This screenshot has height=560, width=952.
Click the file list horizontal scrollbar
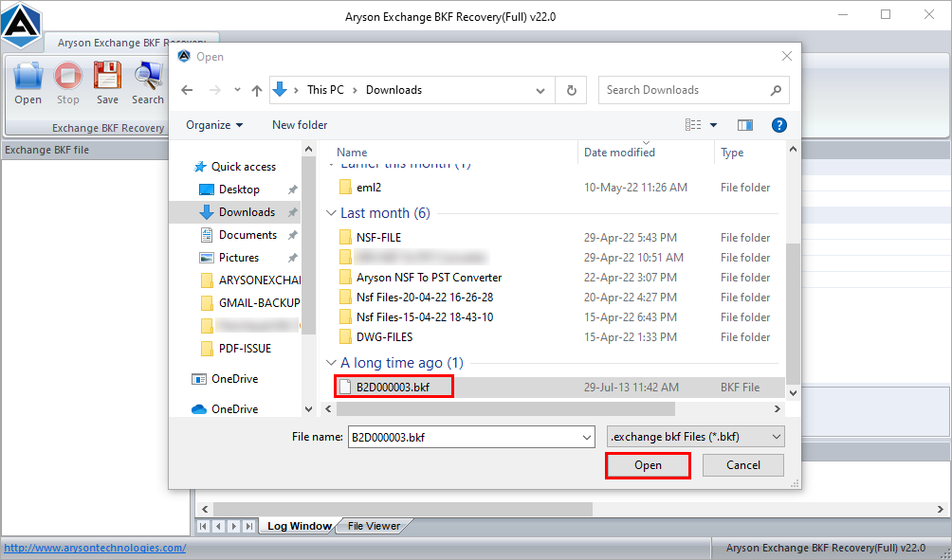[x=505, y=409]
